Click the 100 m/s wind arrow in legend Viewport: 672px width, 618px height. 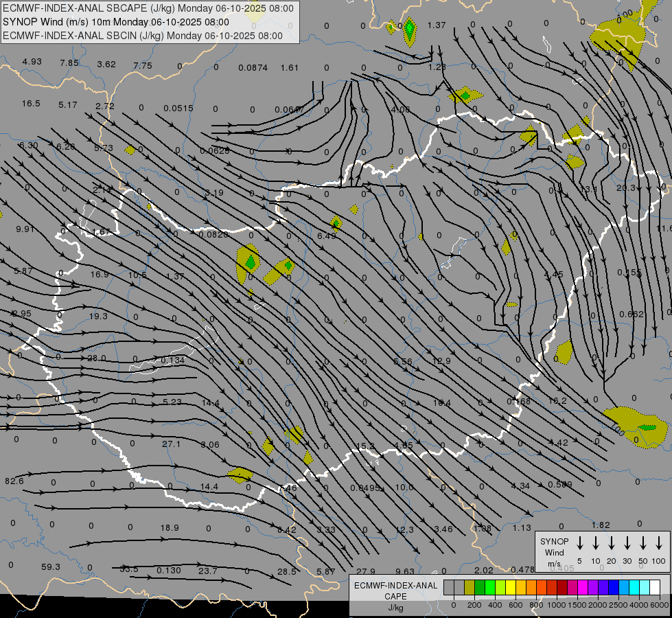[x=659, y=543]
